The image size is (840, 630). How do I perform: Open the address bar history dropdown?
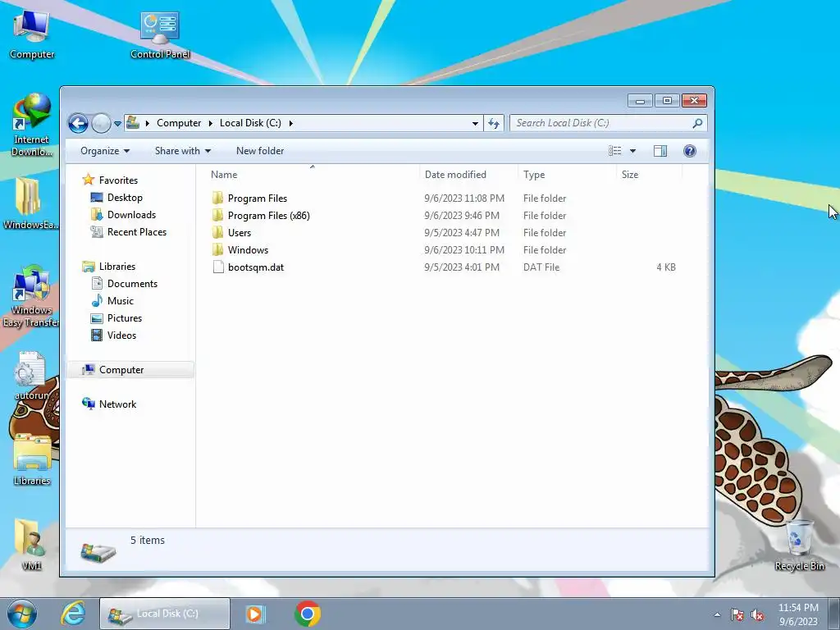click(475, 123)
